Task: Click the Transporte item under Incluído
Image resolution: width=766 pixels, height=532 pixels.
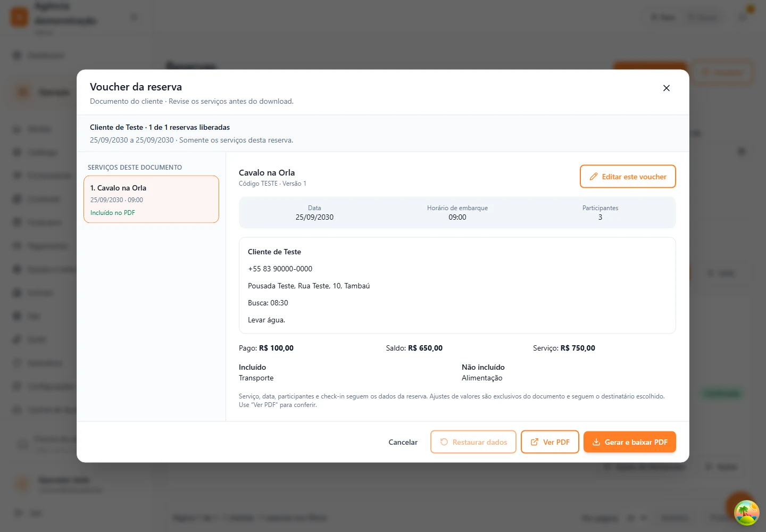Action: (256, 378)
